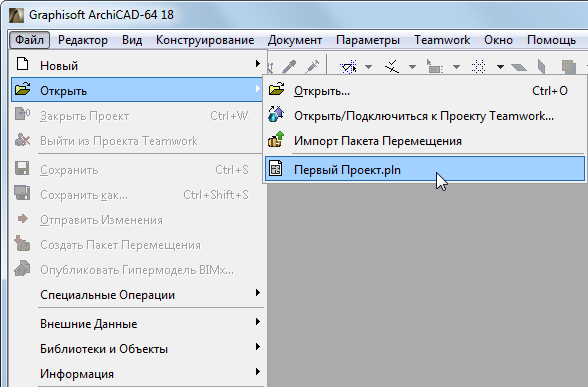This screenshot has height=387, width=588.
Task: Click the arrow next to Специальные Операции
Action: coord(258,292)
